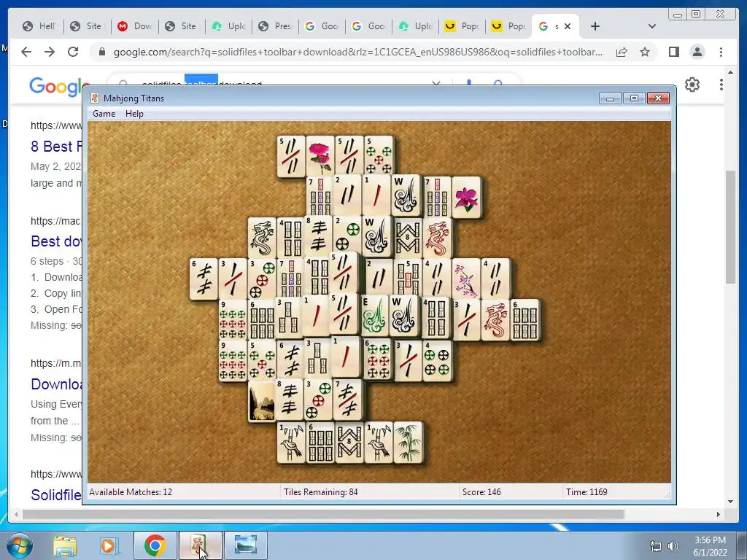Image resolution: width=747 pixels, height=560 pixels.
Task: Select the green East wind tile
Action: (374, 316)
